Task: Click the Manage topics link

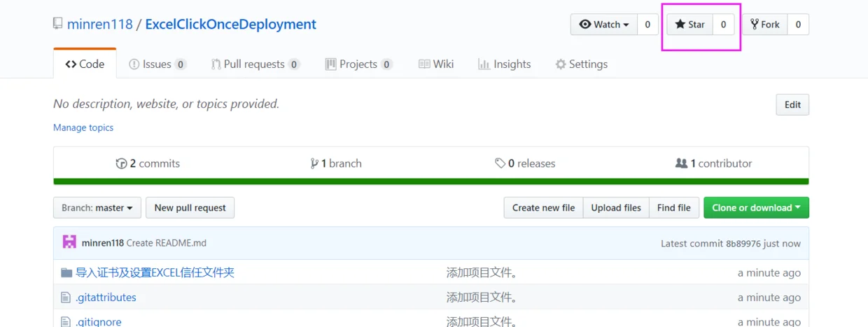Action: pos(83,127)
